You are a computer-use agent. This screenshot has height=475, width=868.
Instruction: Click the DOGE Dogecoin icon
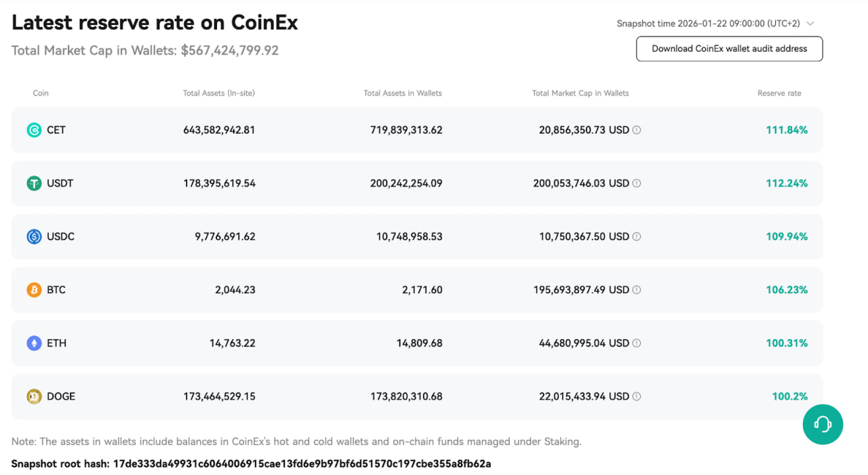tap(34, 396)
